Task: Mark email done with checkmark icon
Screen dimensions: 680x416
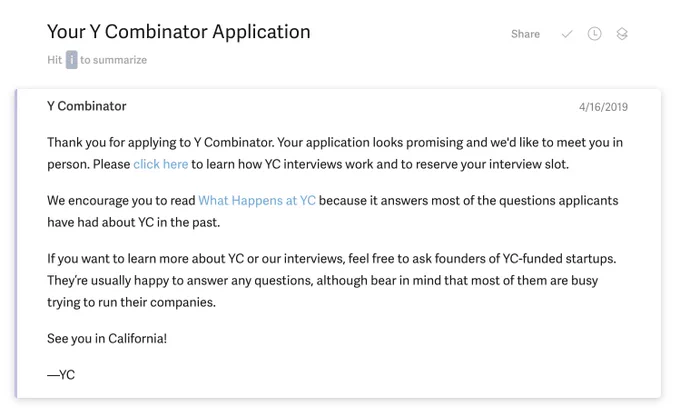Action: click(x=567, y=34)
